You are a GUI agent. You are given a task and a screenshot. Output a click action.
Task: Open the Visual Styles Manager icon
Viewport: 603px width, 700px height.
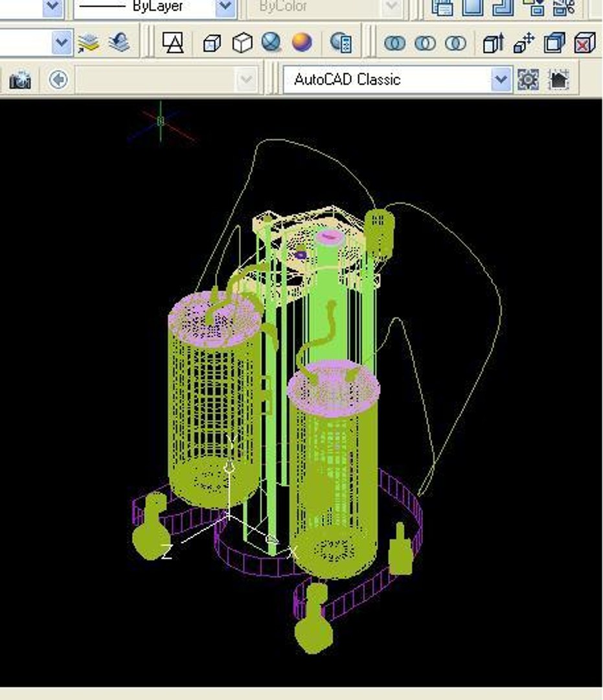[341, 43]
